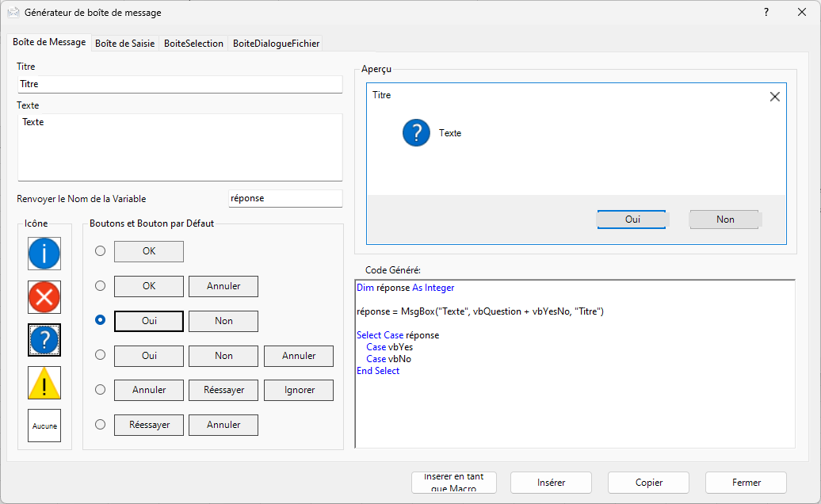Click Non in the Oui/Non/Annuler row

pyautogui.click(x=223, y=356)
